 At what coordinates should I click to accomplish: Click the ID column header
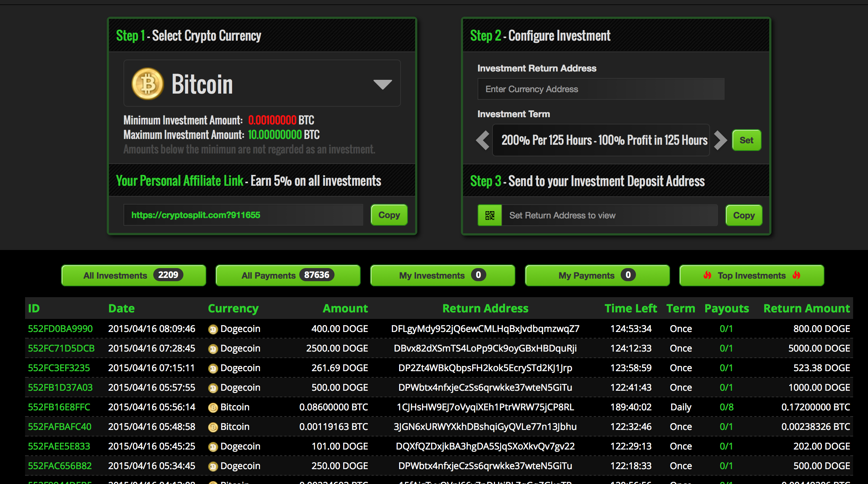point(34,308)
